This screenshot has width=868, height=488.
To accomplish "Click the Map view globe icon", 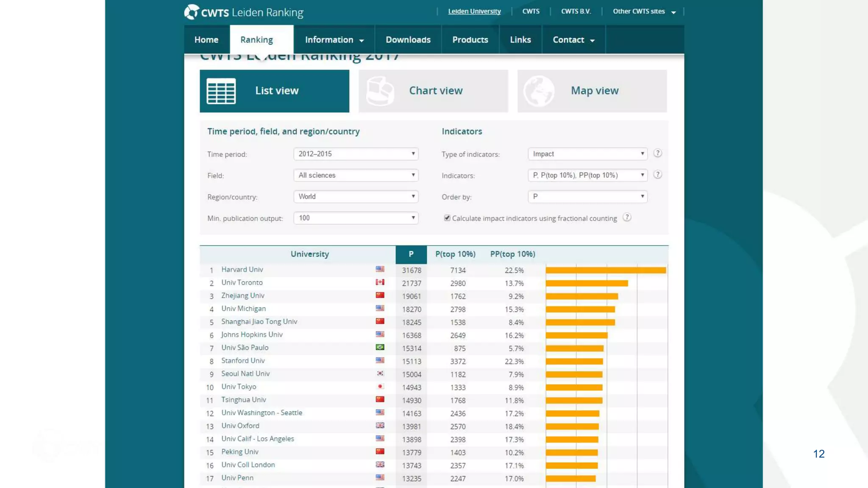I will click(x=538, y=91).
